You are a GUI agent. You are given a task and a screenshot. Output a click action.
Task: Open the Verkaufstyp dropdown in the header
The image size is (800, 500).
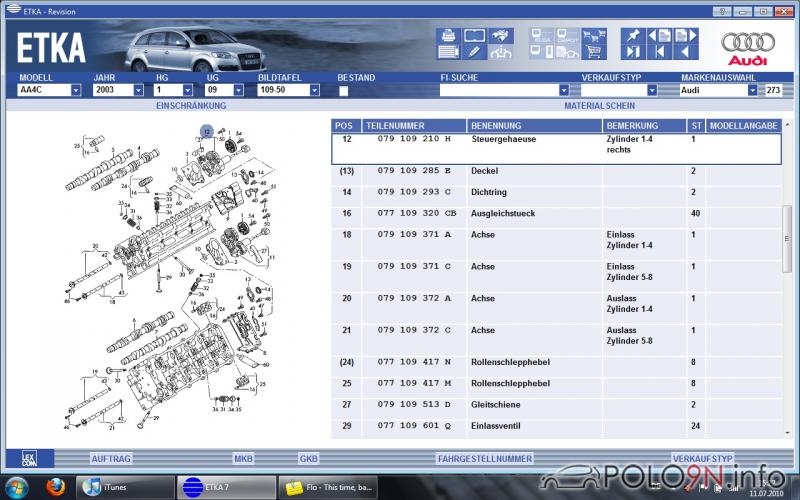pyautogui.click(x=652, y=90)
